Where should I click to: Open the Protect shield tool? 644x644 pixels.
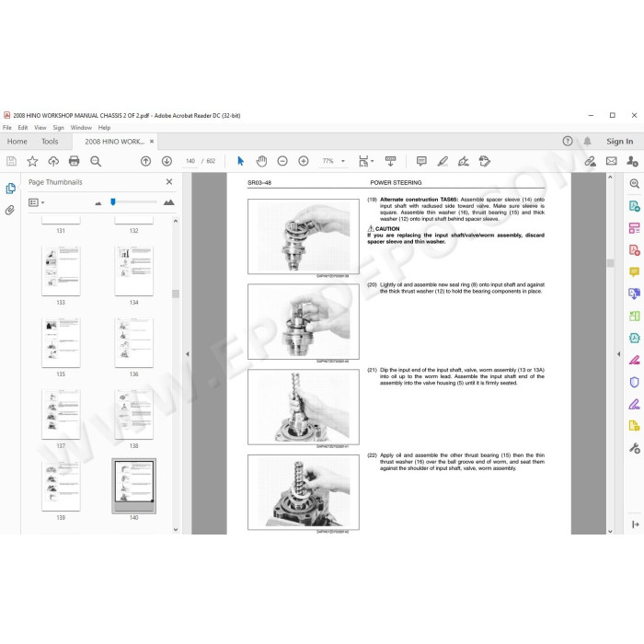635,382
